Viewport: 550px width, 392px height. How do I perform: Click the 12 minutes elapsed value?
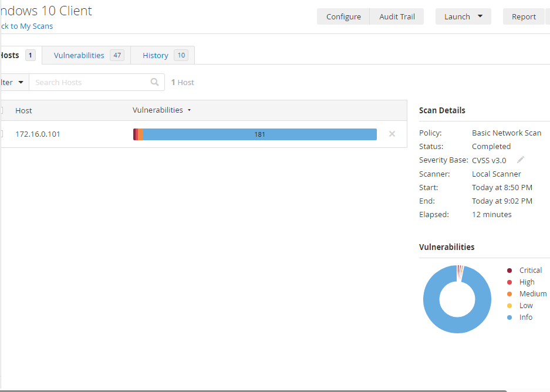491,215
